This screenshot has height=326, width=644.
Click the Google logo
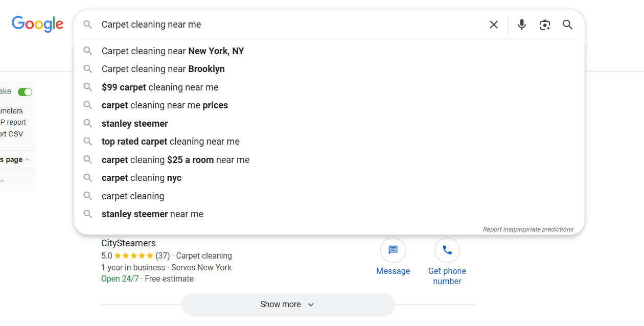pos(37,24)
